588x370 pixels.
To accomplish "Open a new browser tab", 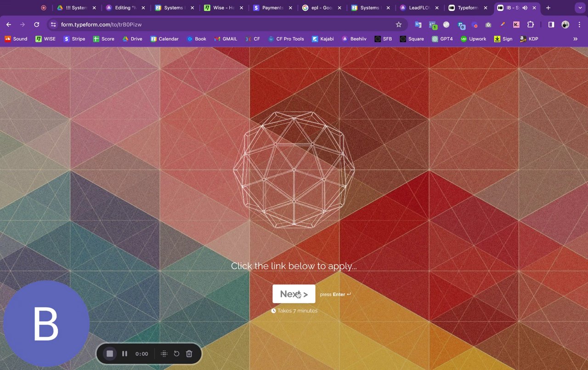I will 548,8.
